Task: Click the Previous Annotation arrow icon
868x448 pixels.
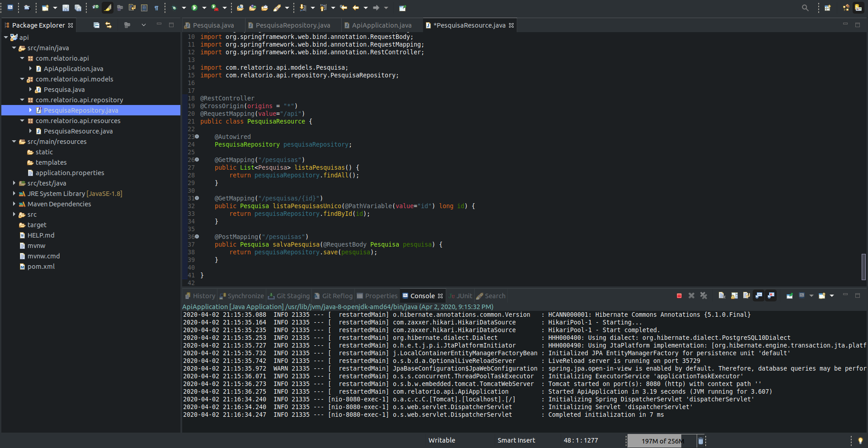Action: [x=323, y=8]
